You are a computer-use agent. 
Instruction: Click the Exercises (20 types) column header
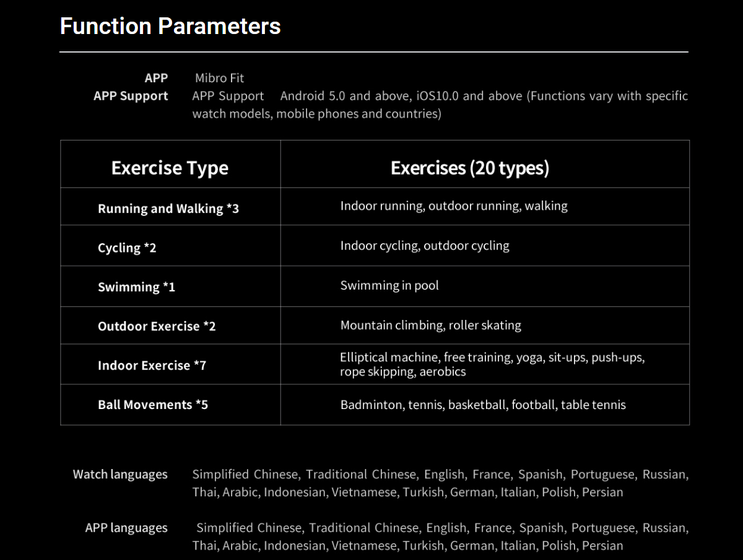coord(469,168)
